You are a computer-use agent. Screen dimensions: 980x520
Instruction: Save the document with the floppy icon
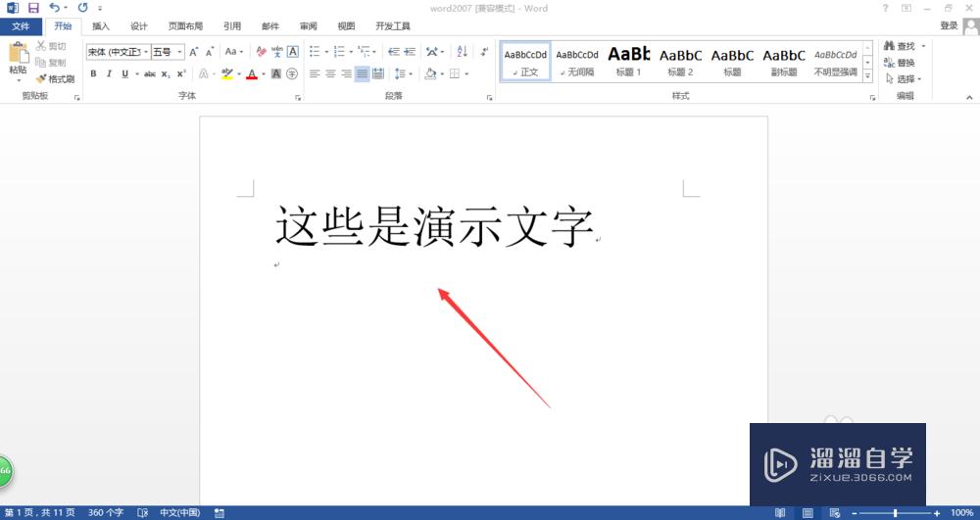coord(33,8)
